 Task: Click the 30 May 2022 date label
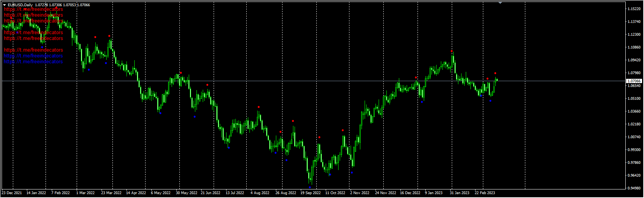(186, 193)
